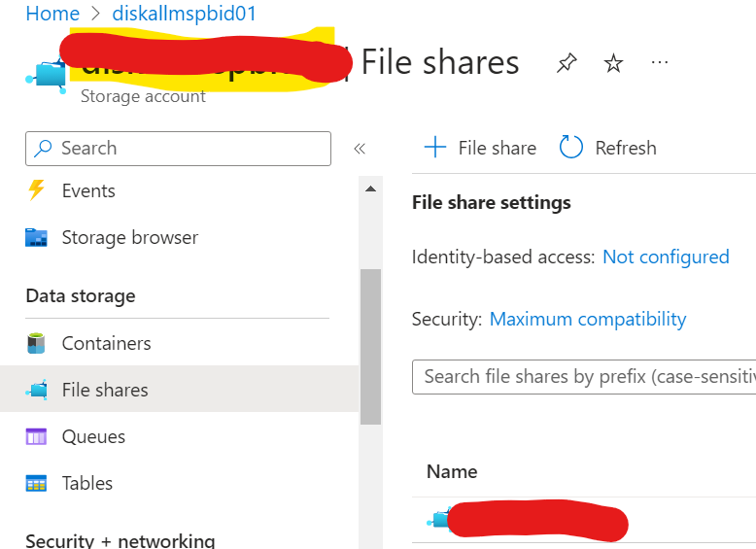Go to the Home breadcrumb link

coord(52,13)
